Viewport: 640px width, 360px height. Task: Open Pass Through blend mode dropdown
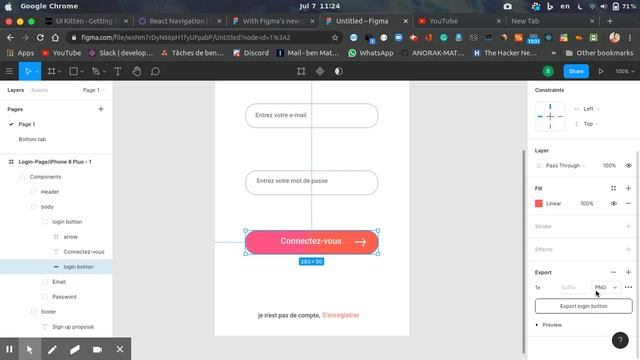(565, 165)
